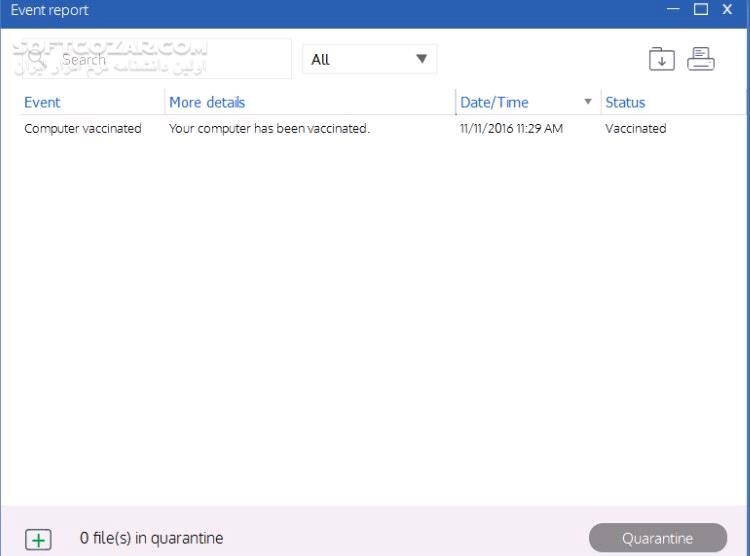The width and height of the screenshot is (750, 556).
Task: Add a file with the green plus icon
Action: (38, 539)
